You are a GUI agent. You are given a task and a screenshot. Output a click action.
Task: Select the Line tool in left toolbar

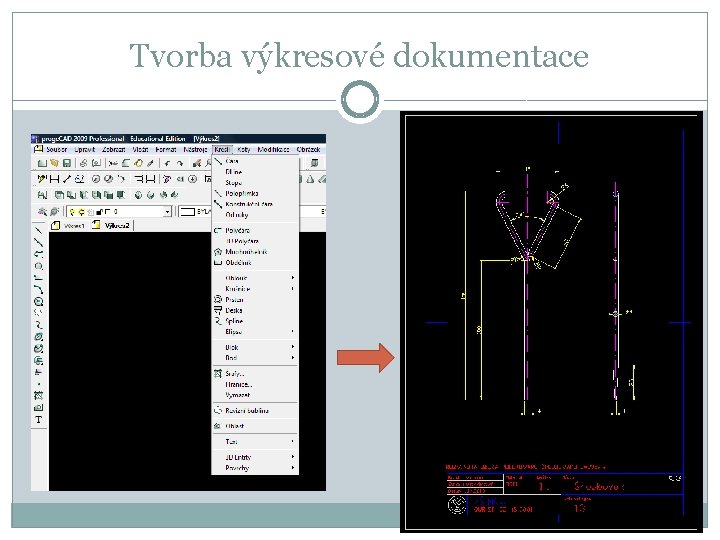[39, 230]
